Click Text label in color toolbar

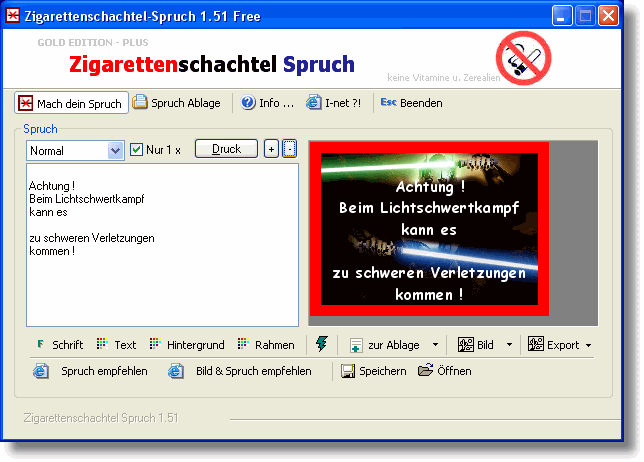coord(125,345)
